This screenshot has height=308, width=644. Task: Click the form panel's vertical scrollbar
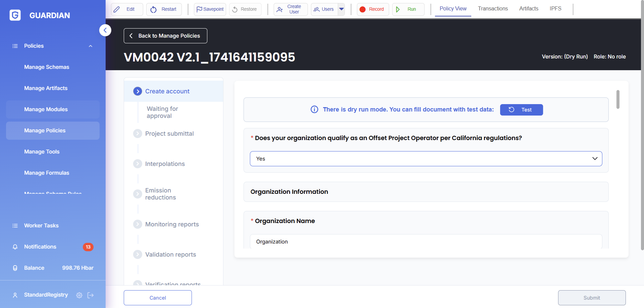tap(617, 99)
